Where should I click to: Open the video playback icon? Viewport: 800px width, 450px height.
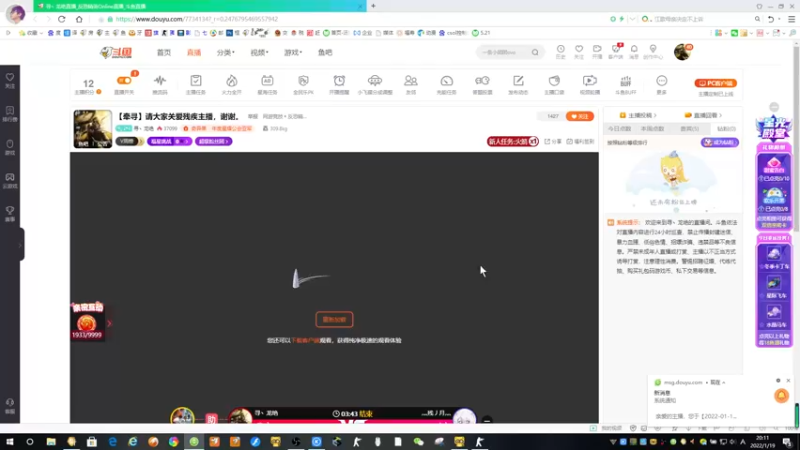tap(590, 81)
